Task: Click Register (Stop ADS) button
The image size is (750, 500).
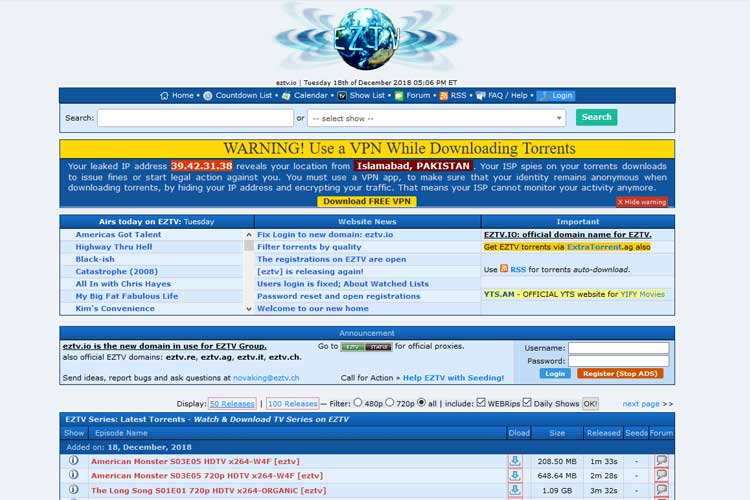Action: click(x=620, y=374)
